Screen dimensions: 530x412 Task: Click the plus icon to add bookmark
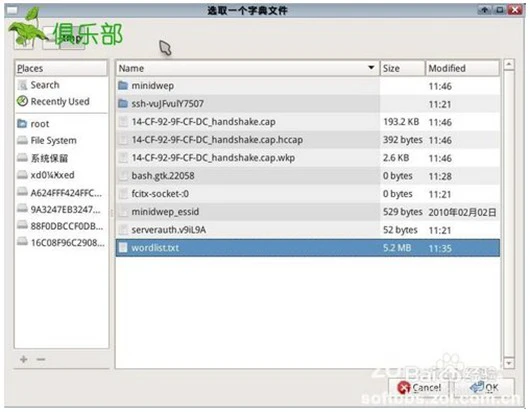24,359
